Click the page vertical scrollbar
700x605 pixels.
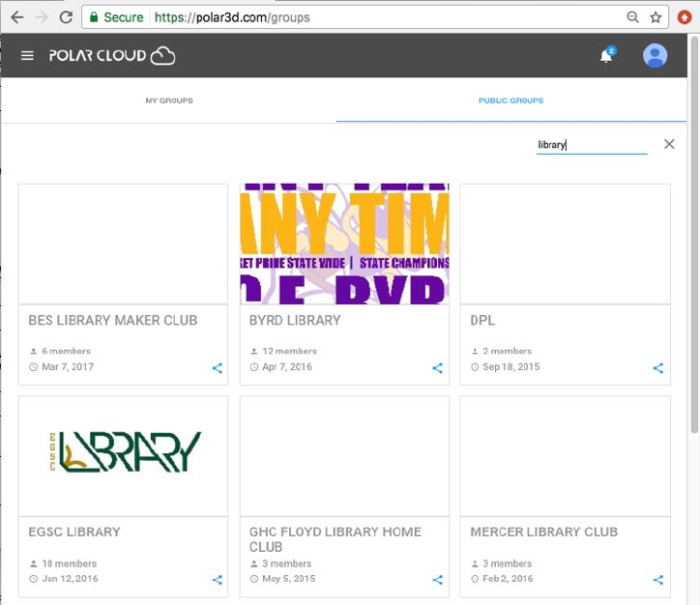694,234
